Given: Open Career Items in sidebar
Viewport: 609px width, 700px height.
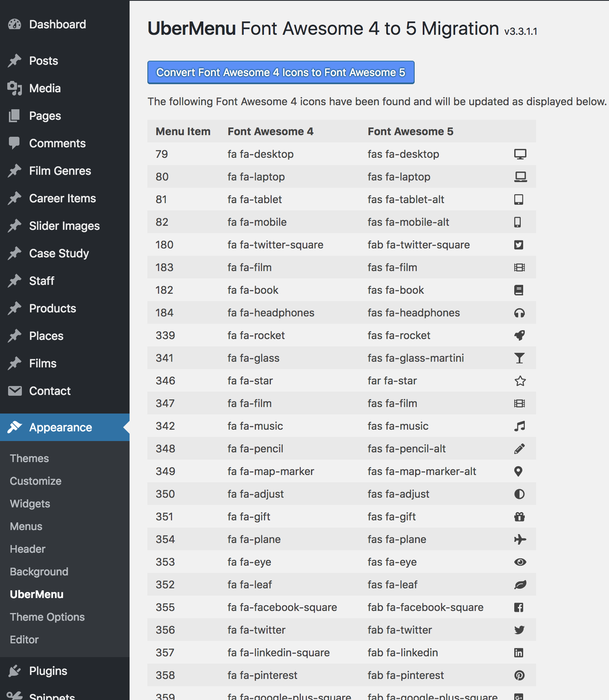Looking at the screenshot, I should coord(65,198).
